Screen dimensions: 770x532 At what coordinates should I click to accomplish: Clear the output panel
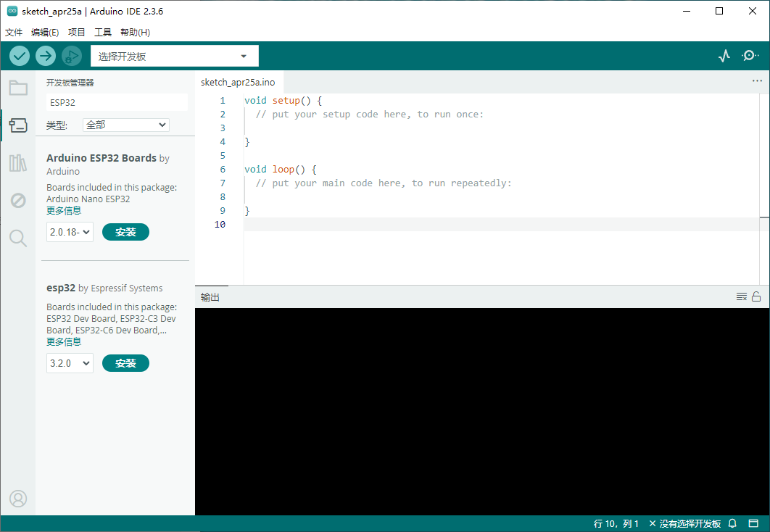(x=742, y=296)
